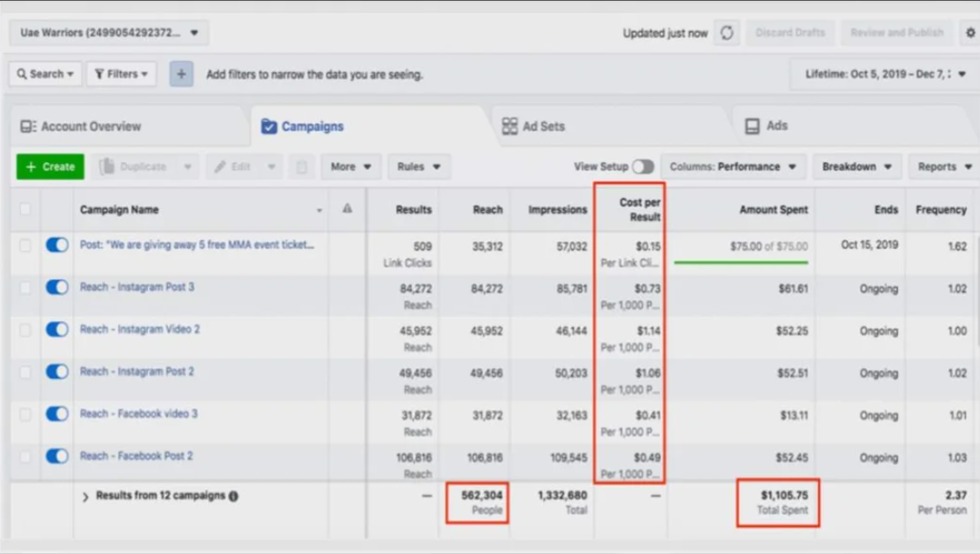This screenshot has height=554, width=980.
Task: Click the warning triangle column icon
Action: 347,209
